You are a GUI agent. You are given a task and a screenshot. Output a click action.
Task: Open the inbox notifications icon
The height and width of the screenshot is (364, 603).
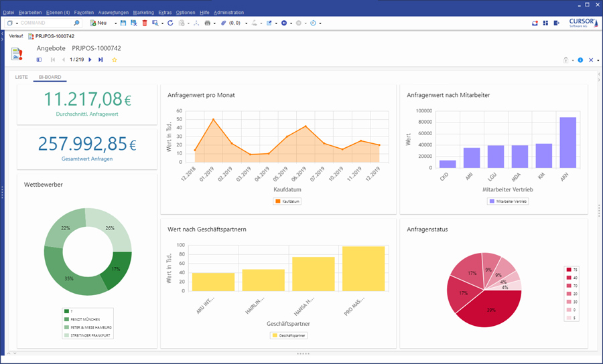coord(535,23)
